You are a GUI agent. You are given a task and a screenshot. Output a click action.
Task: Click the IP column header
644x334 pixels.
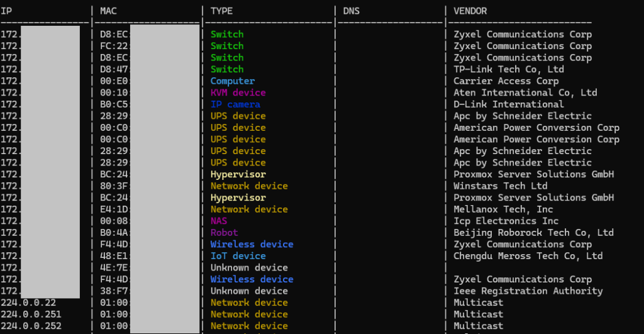[6, 11]
